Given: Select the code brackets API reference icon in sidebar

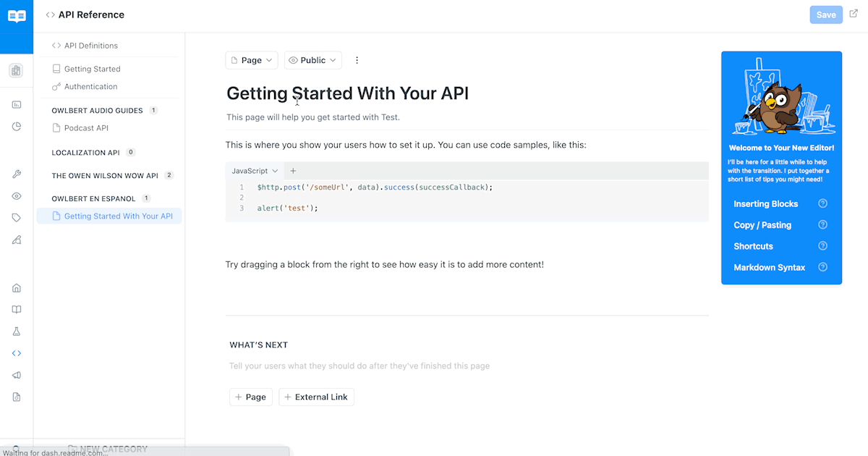Looking at the screenshot, I should click(17, 353).
